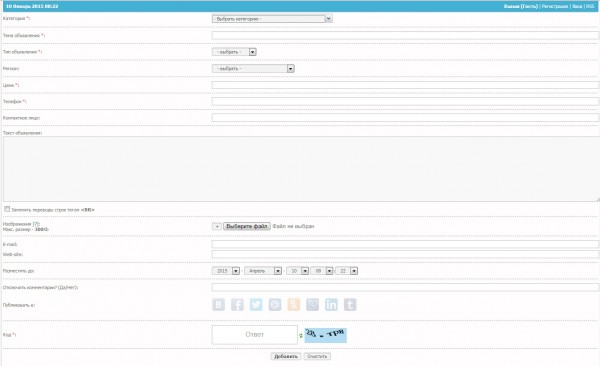Screen dimensions: 600x366
Task: Focus the telephone input field
Action: click(405, 101)
